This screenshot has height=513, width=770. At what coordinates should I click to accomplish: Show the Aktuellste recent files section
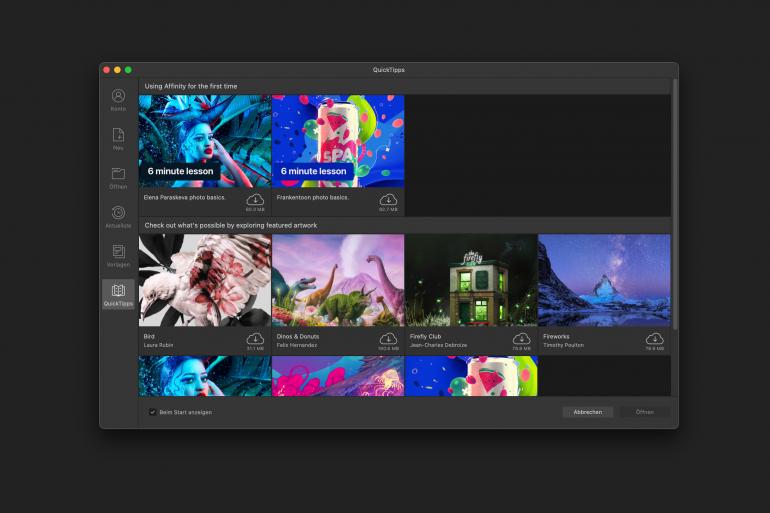118,217
